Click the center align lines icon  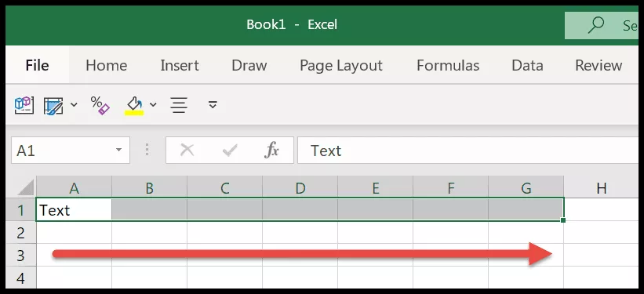pos(179,105)
